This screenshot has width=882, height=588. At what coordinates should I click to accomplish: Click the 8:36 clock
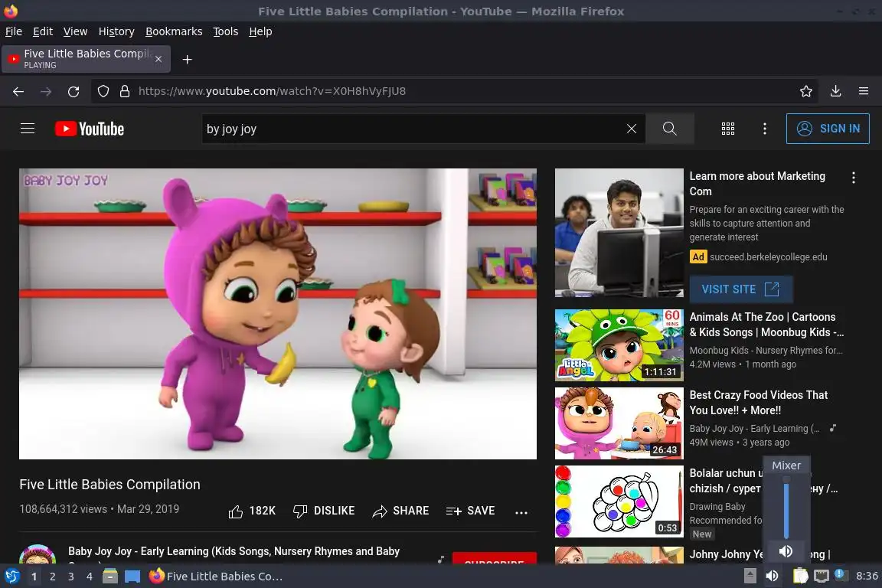click(x=867, y=577)
